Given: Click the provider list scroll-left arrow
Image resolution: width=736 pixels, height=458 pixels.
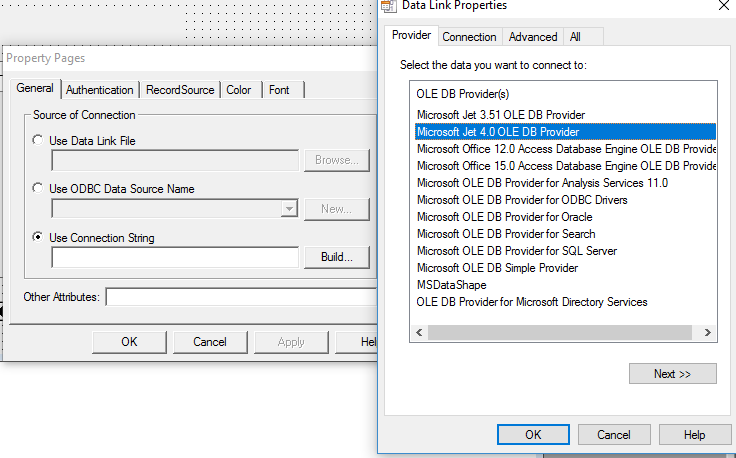Looking at the screenshot, I should coord(419,333).
